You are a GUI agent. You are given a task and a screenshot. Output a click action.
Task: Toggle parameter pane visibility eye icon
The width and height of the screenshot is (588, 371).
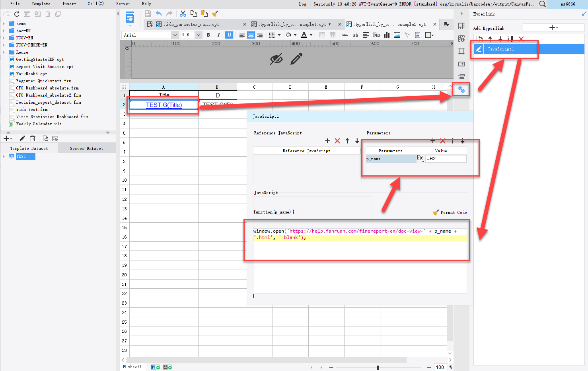276,59
